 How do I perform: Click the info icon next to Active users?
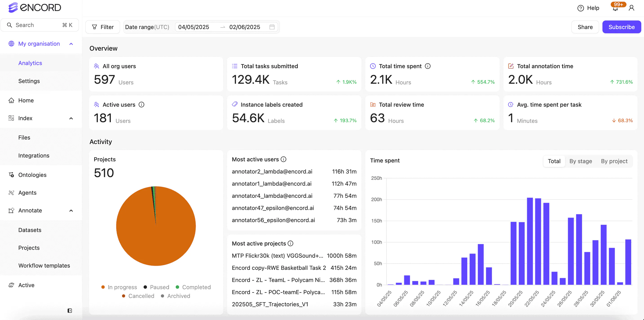click(142, 104)
